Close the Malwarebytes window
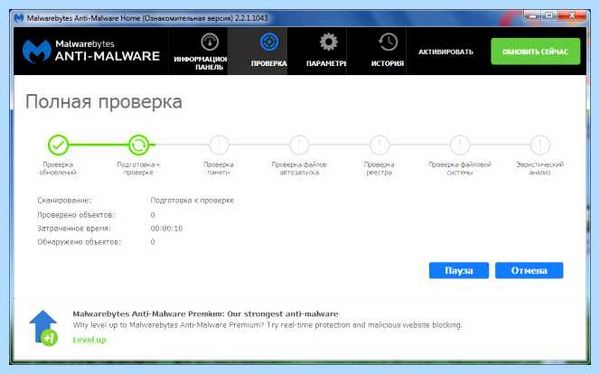 point(572,16)
